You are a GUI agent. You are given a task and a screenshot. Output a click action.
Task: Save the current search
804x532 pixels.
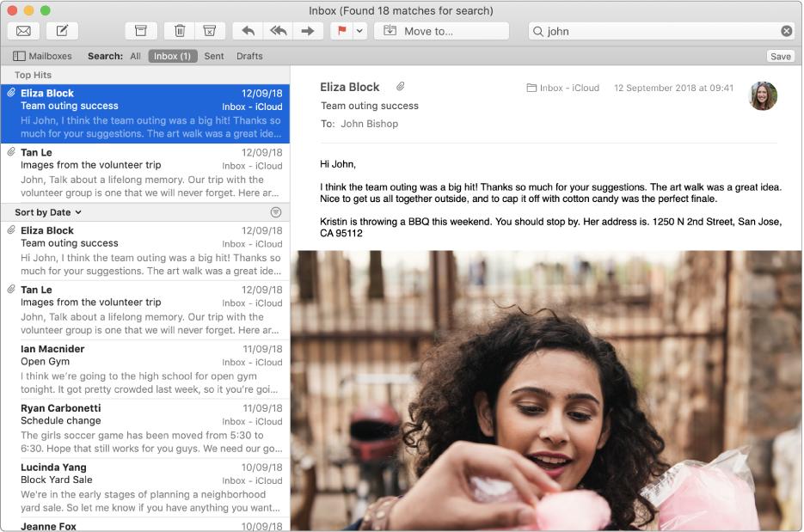point(780,56)
